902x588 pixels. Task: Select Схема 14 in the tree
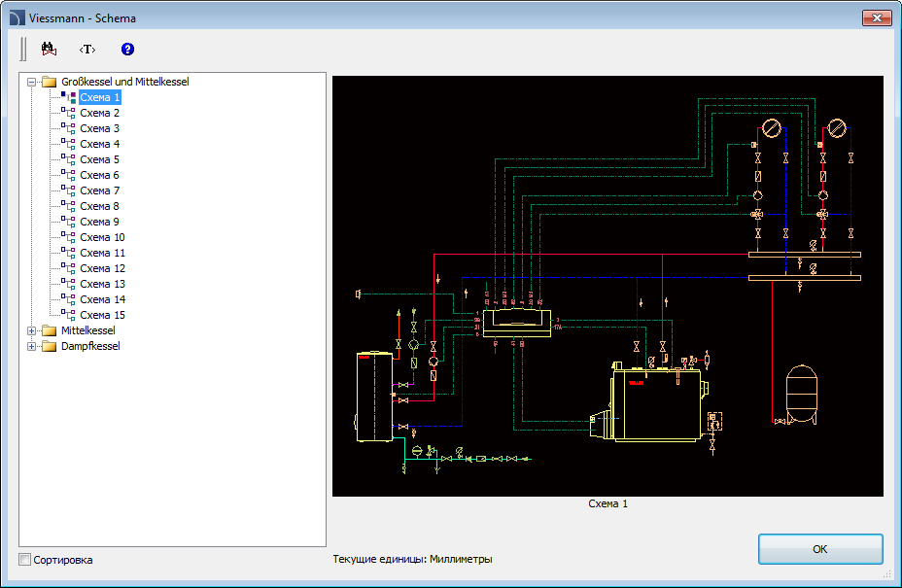[x=102, y=299]
